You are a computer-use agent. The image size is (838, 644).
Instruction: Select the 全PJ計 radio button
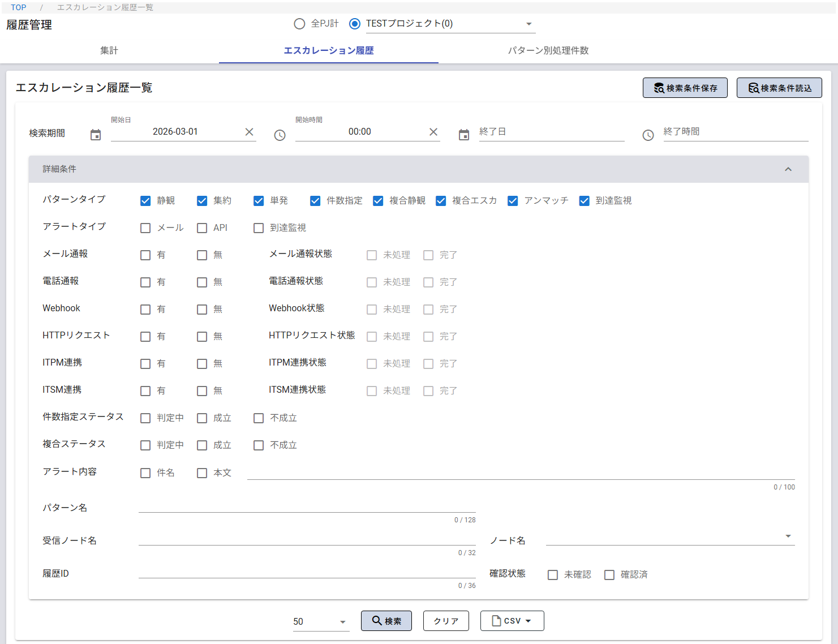click(299, 24)
